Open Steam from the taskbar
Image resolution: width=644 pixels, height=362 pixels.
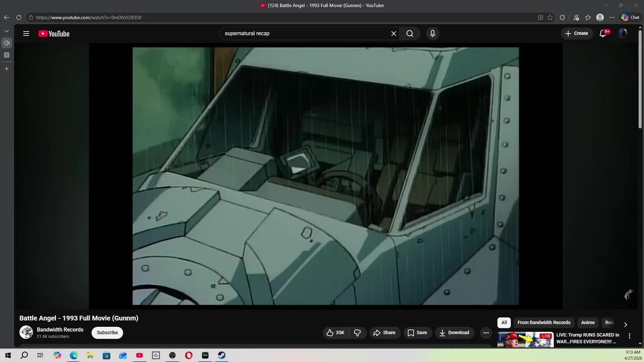(221, 355)
